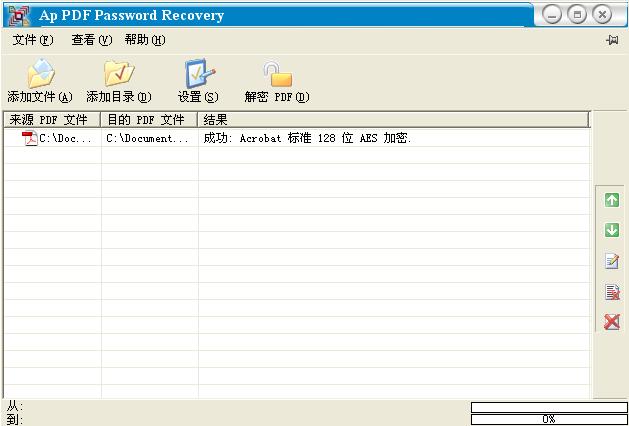This screenshot has height=426, width=629.
Task: Click the red PDF file icon in first row
Action: tap(30, 138)
